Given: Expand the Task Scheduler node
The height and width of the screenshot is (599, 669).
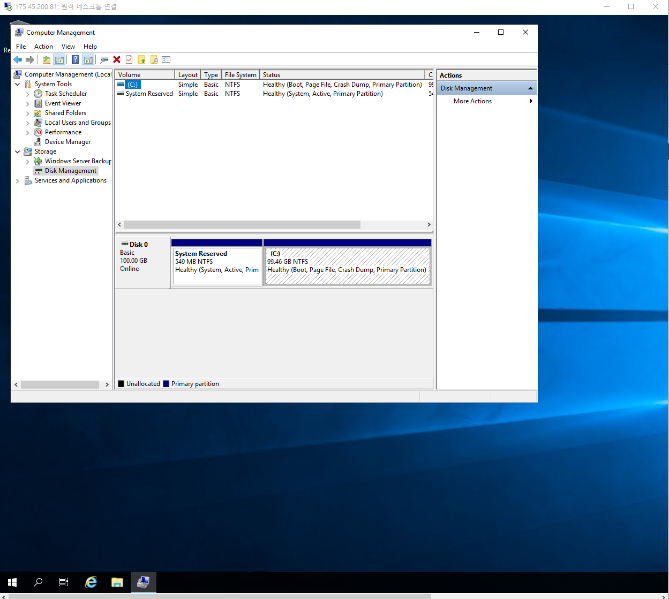Looking at the screenshot, I should [28, 94].
